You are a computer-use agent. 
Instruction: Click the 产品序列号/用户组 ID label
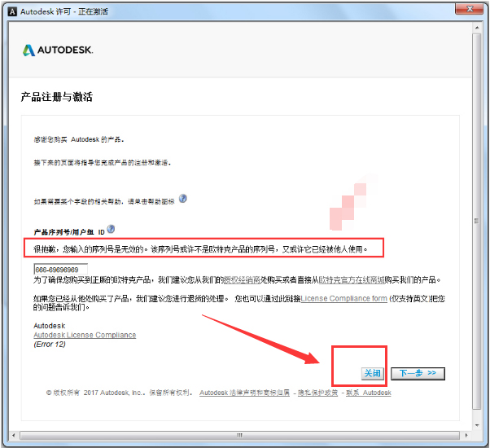(69, 232)
